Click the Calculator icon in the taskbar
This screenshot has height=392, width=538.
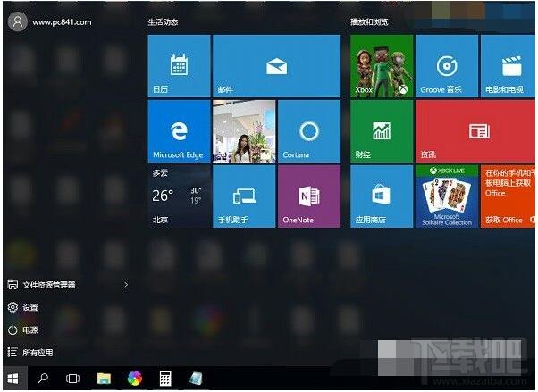[x=164, y=379]
